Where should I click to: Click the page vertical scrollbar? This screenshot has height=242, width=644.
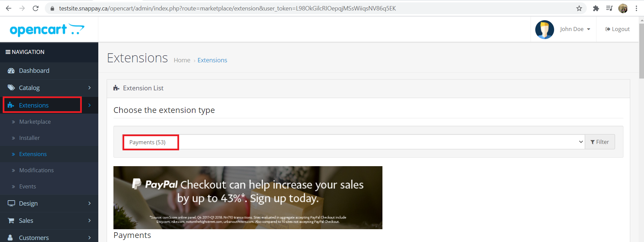click(x=641, y=51)
